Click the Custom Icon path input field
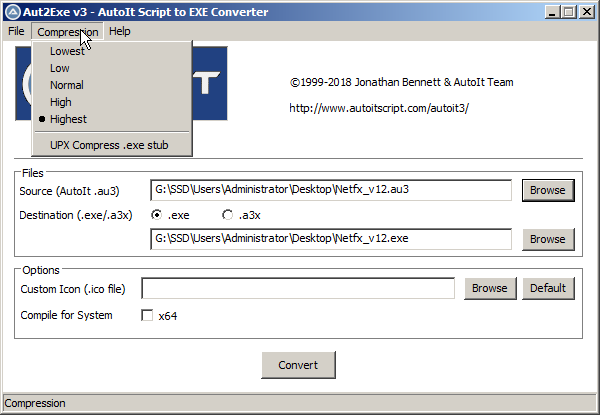 tap(298, 288)
